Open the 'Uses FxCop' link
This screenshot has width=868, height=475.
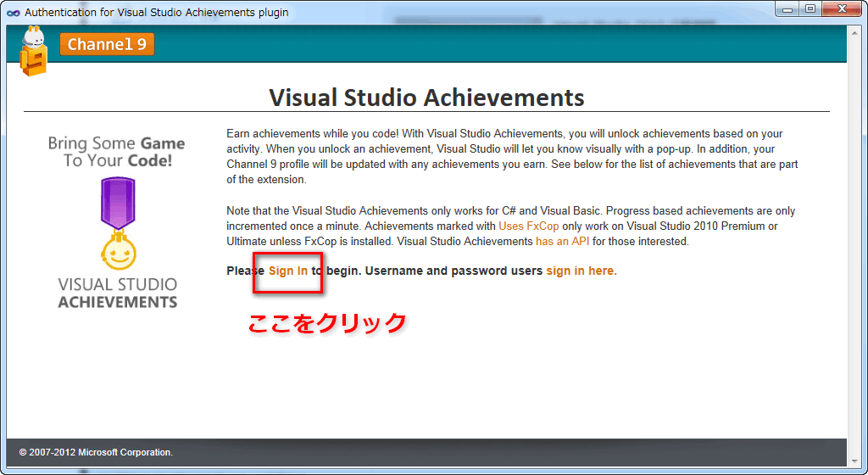[529, 226]
